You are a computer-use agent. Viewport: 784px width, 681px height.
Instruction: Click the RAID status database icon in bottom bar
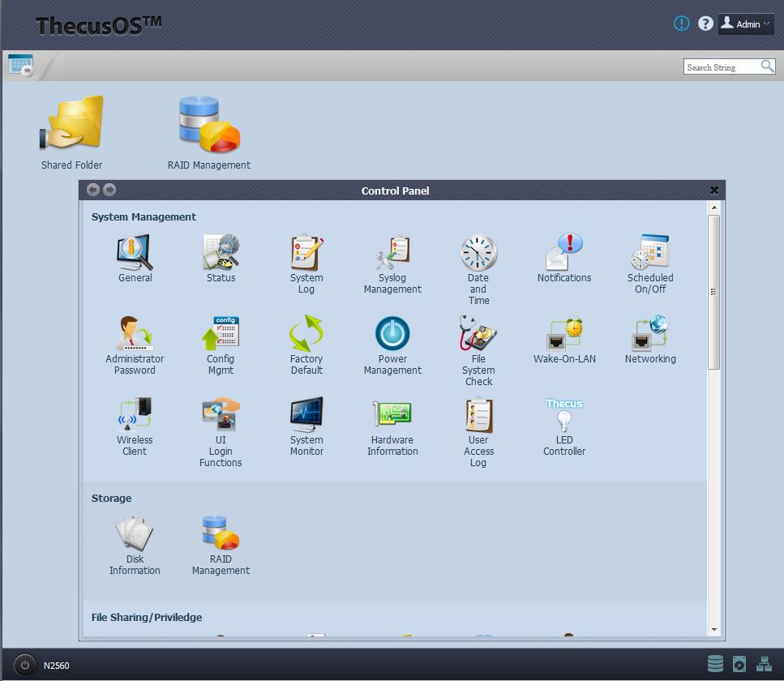[716, 664]
